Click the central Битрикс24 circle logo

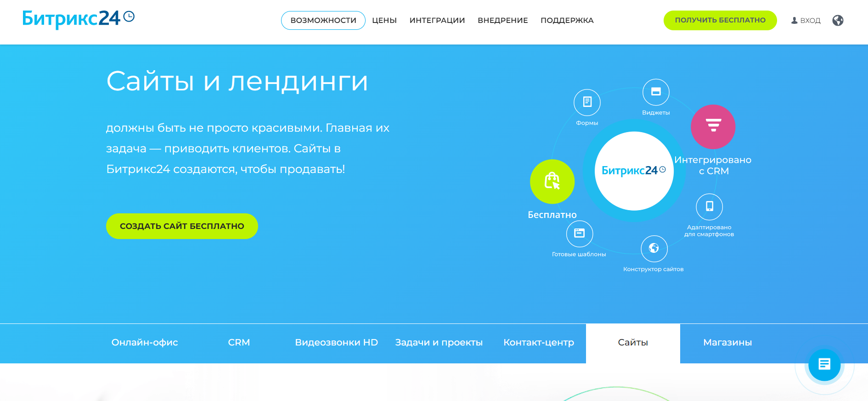point(634,171)
